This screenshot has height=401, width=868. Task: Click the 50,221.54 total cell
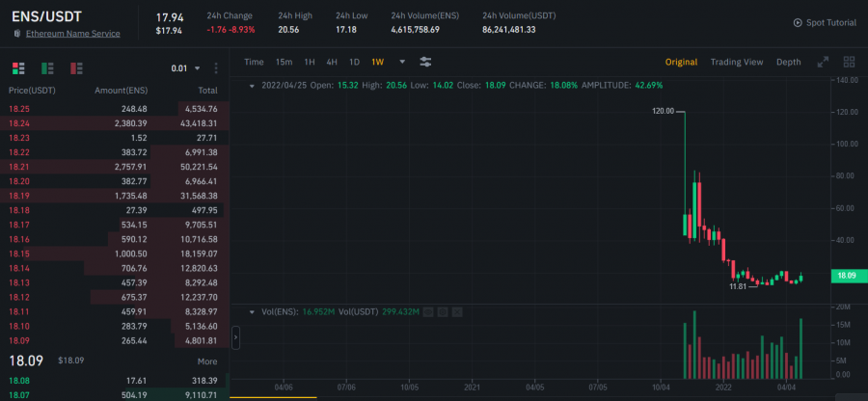[199, 167]
